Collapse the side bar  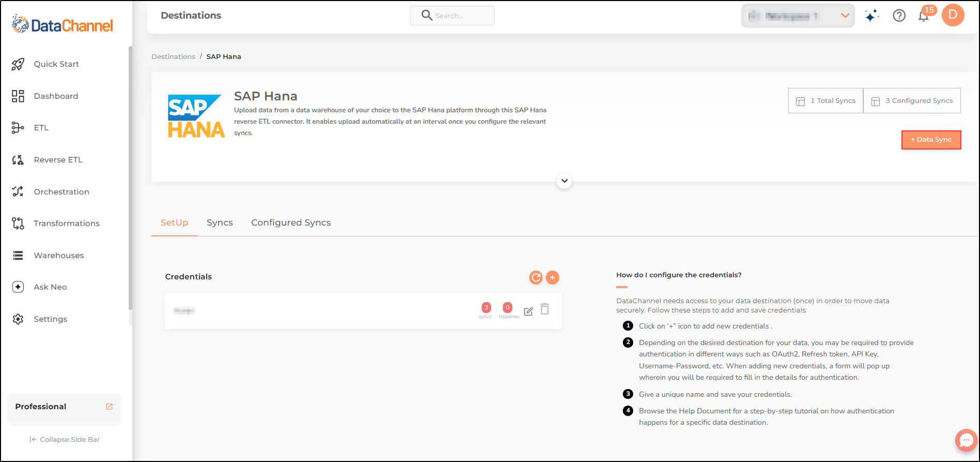(65, 439)
